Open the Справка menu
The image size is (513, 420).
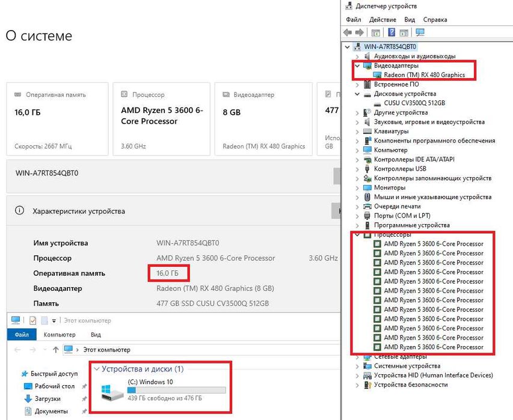[x=435, y=20]
